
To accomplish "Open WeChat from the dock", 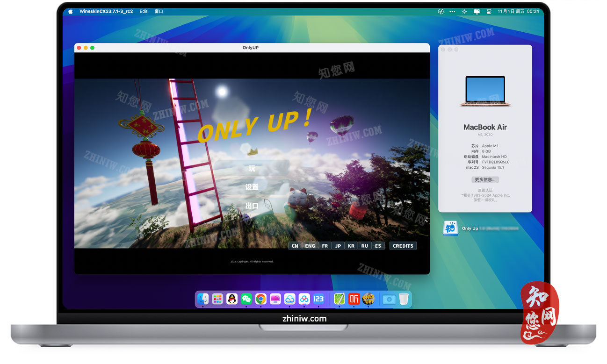I will tap(246, 299).
